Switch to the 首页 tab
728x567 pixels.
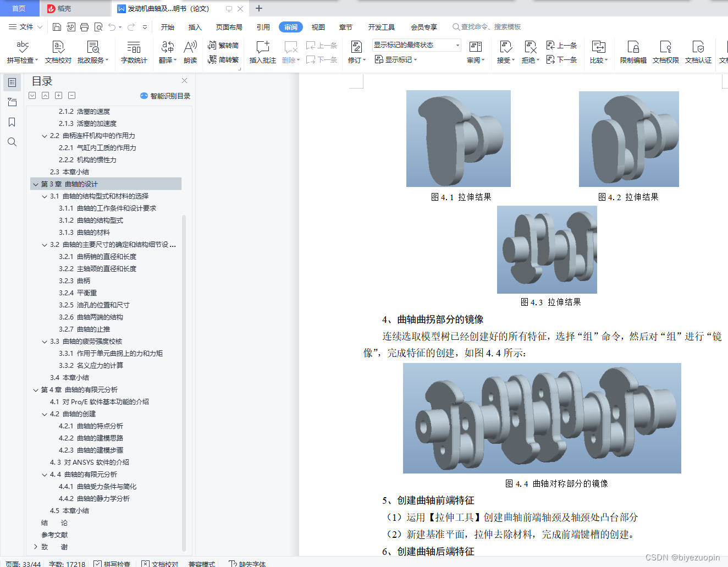point(19,8)
